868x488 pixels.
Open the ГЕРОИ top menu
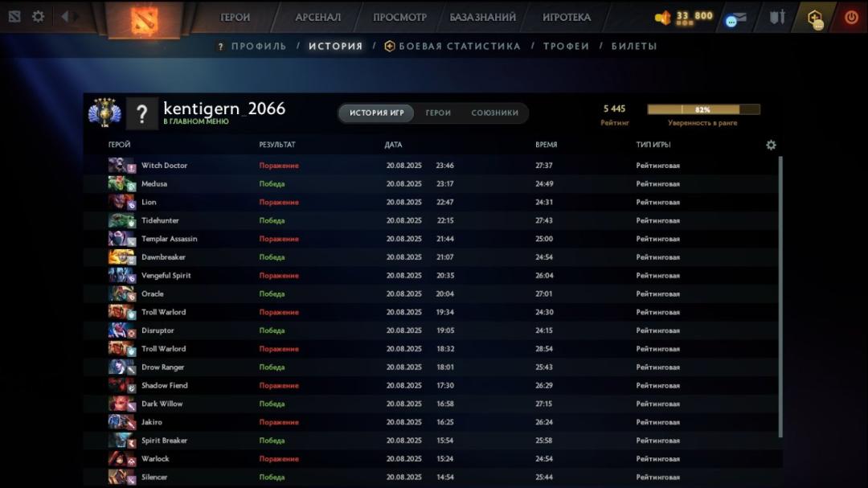click(235, 17)
